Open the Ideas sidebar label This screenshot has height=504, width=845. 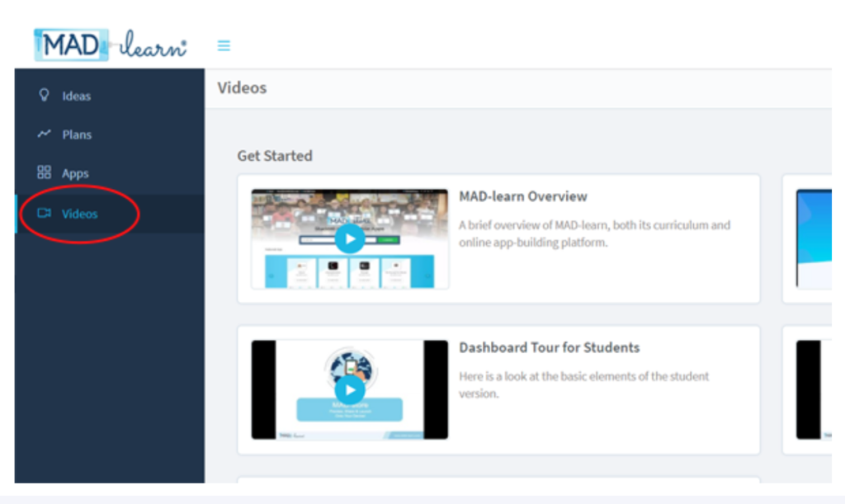click(77, 96)
